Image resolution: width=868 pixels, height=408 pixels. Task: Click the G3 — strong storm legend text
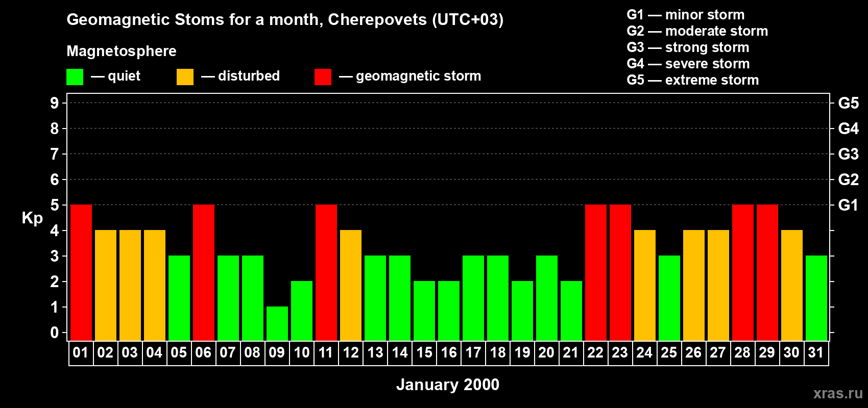click(x=688, y=47)
